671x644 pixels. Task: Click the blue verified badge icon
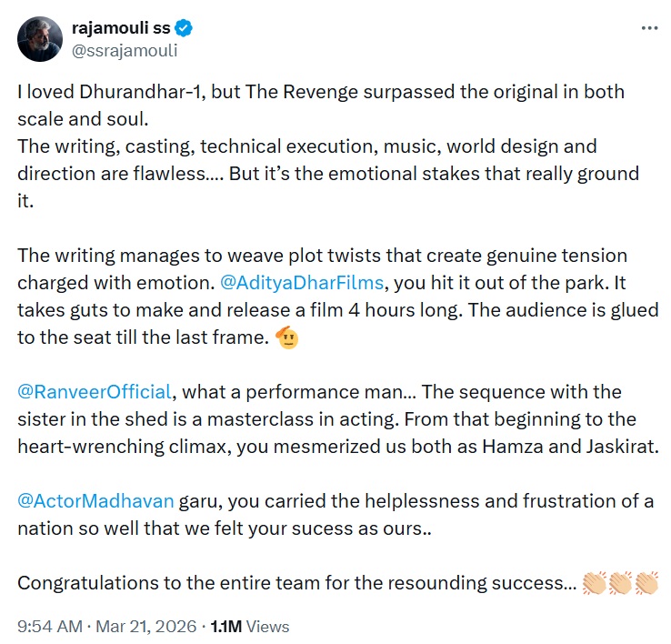point(184,29)
